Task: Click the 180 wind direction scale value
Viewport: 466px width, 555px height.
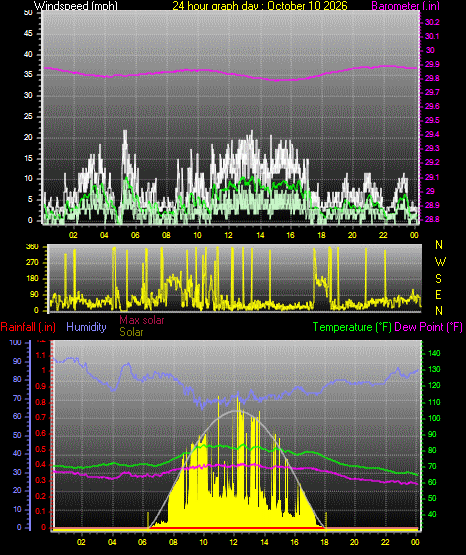Action: coord(32,279)
